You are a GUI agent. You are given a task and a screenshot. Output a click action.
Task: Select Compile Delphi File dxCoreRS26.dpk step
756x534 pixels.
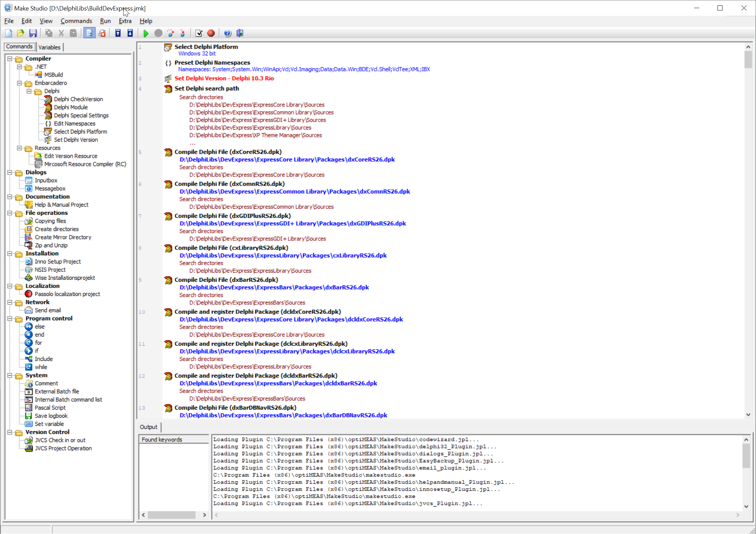point(228,152)
